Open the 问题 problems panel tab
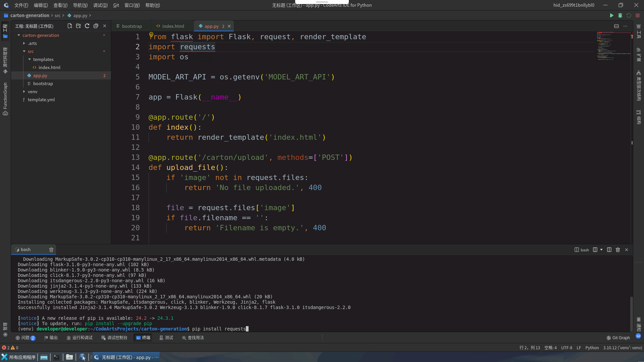644x362 pixels. coord(25,338)
